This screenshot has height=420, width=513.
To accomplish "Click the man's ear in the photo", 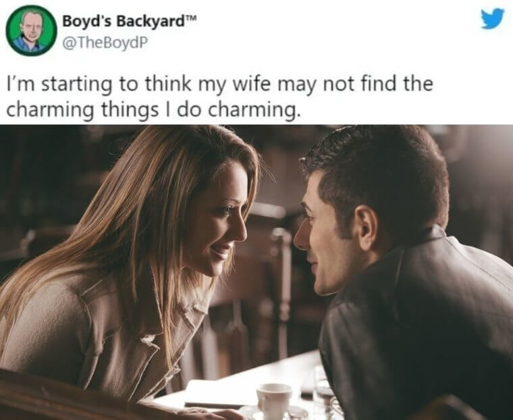I will point(367,228).
